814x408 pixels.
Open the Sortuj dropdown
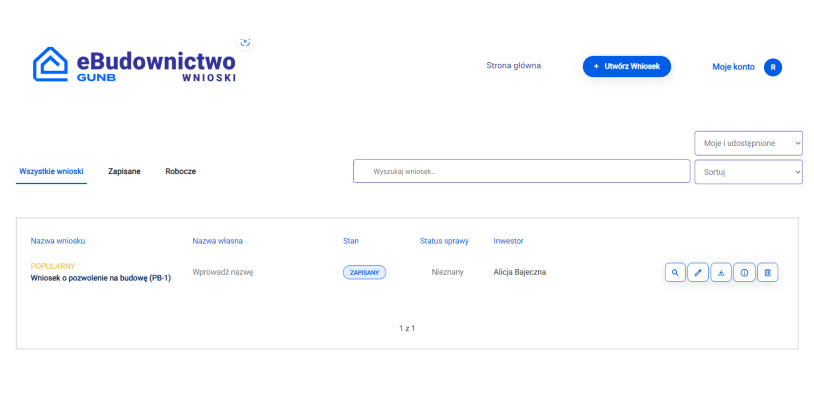pyautogui.click(x=748, y=172)
